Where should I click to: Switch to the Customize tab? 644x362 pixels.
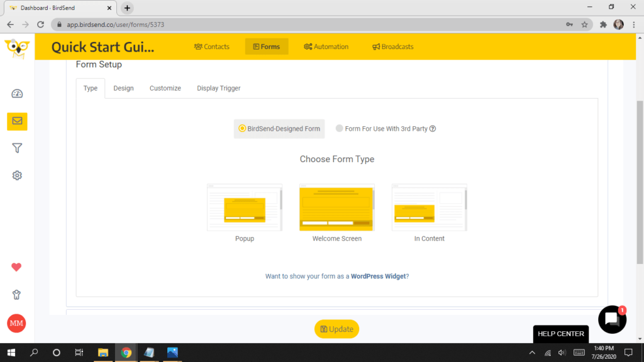(x=165, y=88)
